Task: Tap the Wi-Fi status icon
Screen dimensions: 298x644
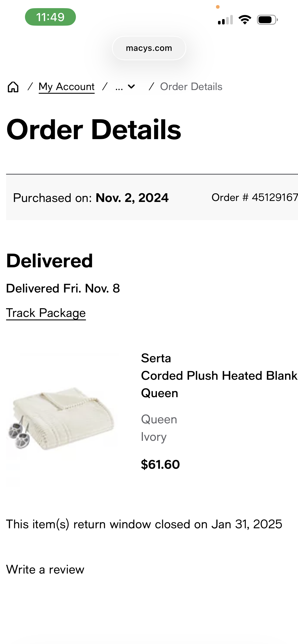Action: [x=245, y=20]
